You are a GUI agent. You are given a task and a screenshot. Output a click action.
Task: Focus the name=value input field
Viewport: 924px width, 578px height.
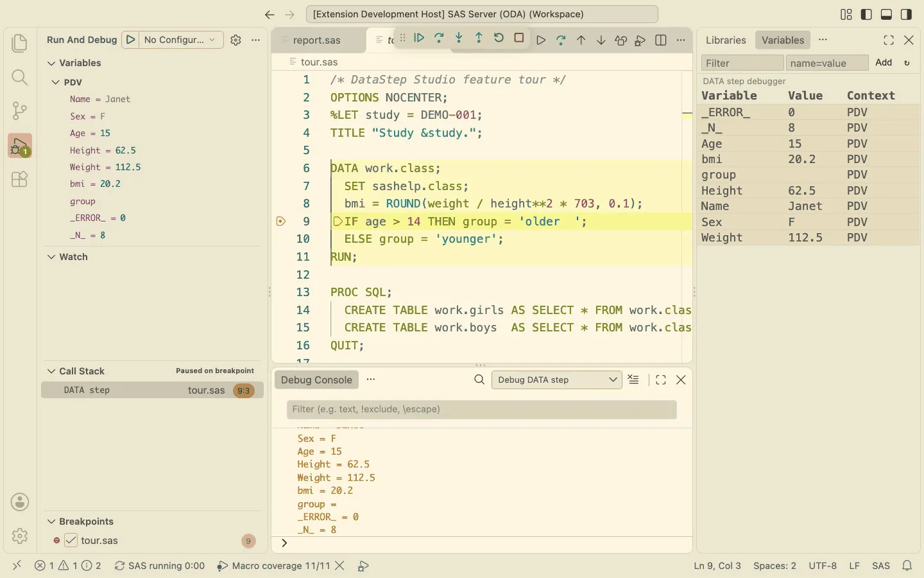[x=827, y=63]
